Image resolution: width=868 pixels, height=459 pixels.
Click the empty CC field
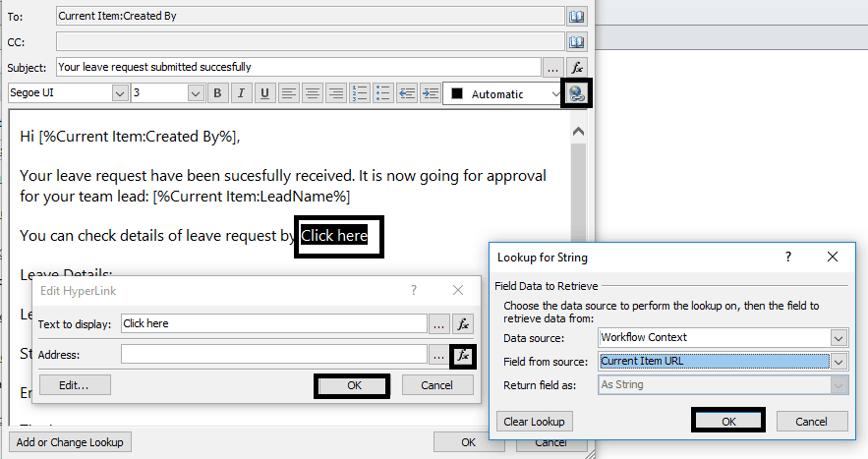pyautogui.click(x=310, y=41)
